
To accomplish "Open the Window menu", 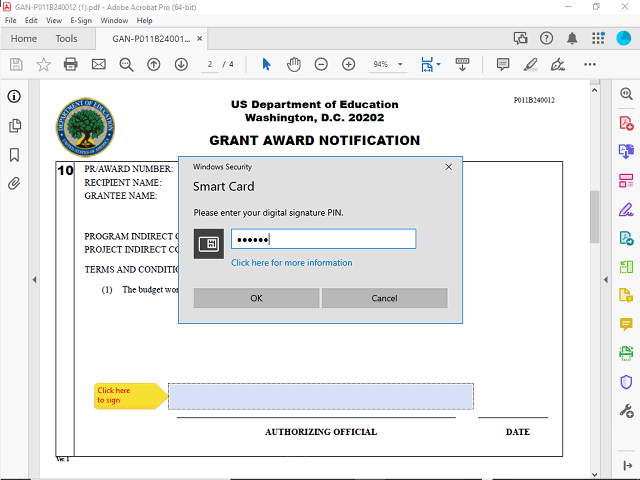I will [114, 20].
